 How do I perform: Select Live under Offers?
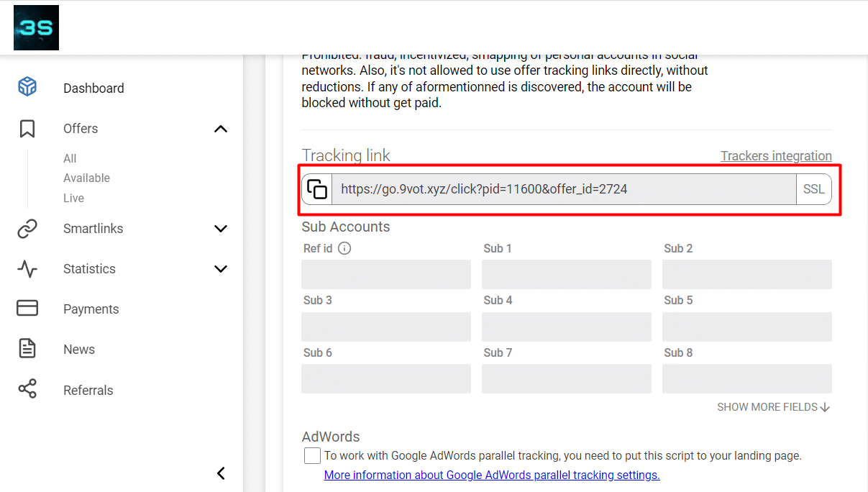pos(73,198)
